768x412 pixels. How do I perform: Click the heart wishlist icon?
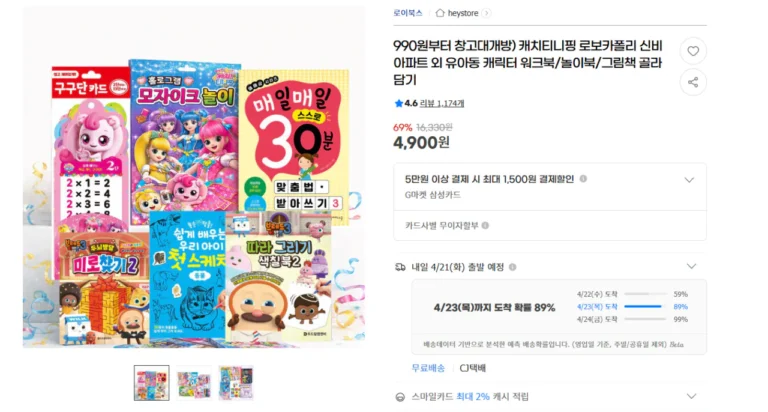pyautogui.click(x=693, y=51)
